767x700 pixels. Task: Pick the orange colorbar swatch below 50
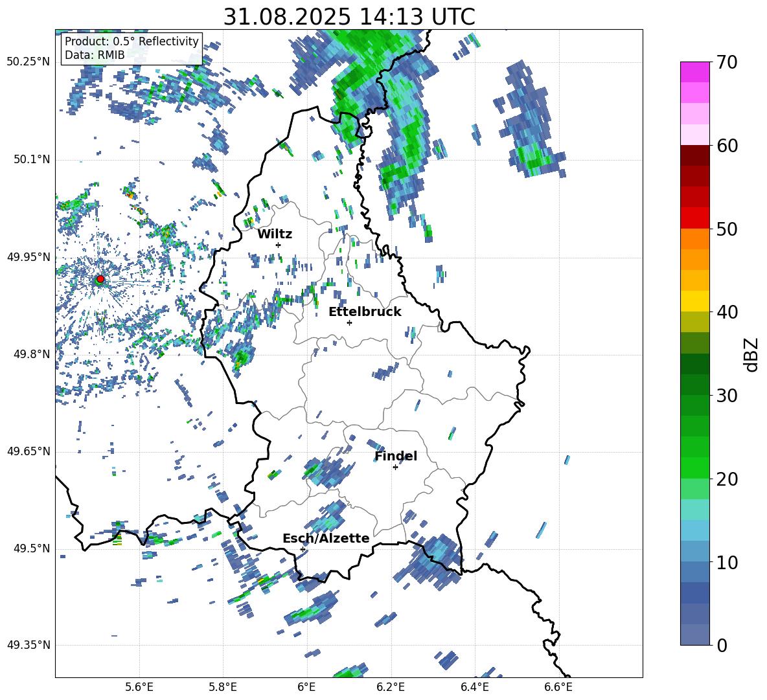[x=694, y=239]
